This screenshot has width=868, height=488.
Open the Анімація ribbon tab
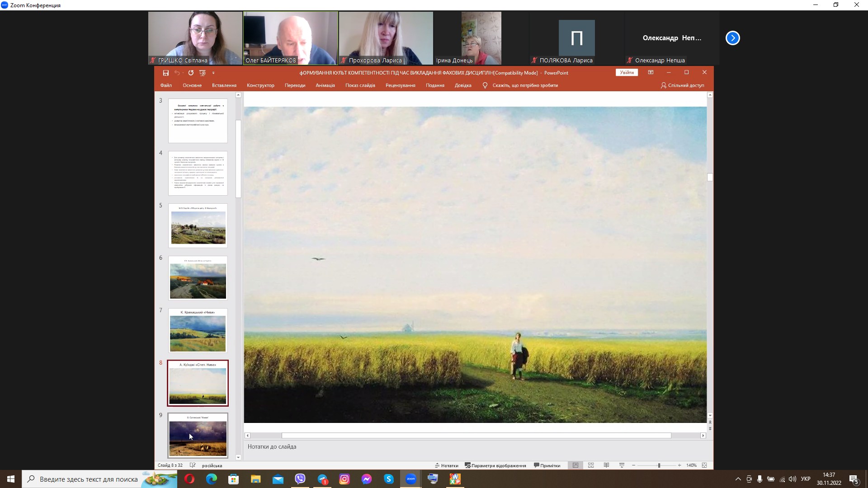coord(325,85)
